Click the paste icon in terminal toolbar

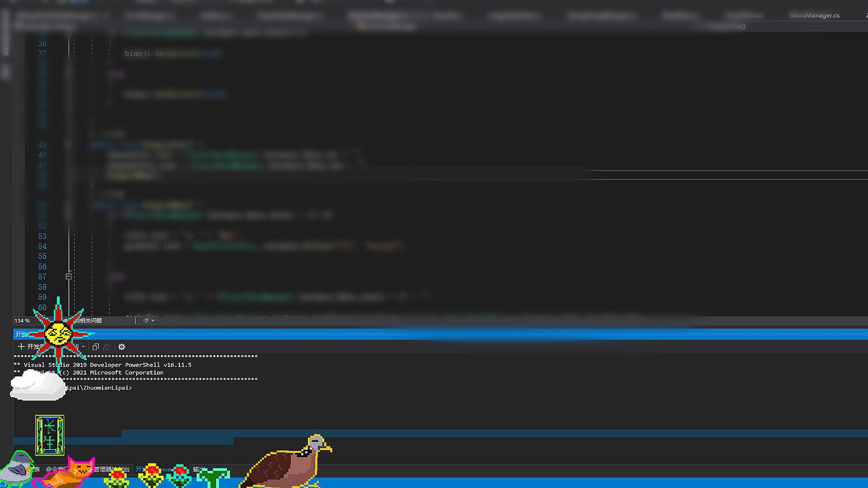pos(107,347)
